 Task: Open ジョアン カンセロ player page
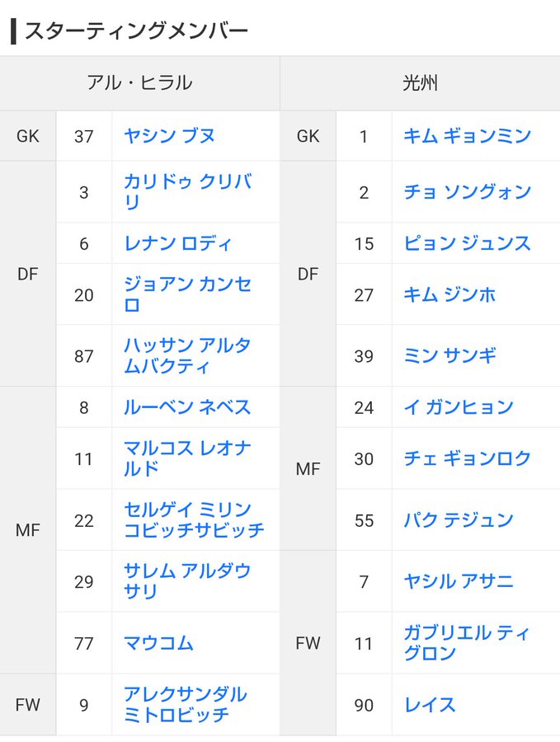click(187, 294)
